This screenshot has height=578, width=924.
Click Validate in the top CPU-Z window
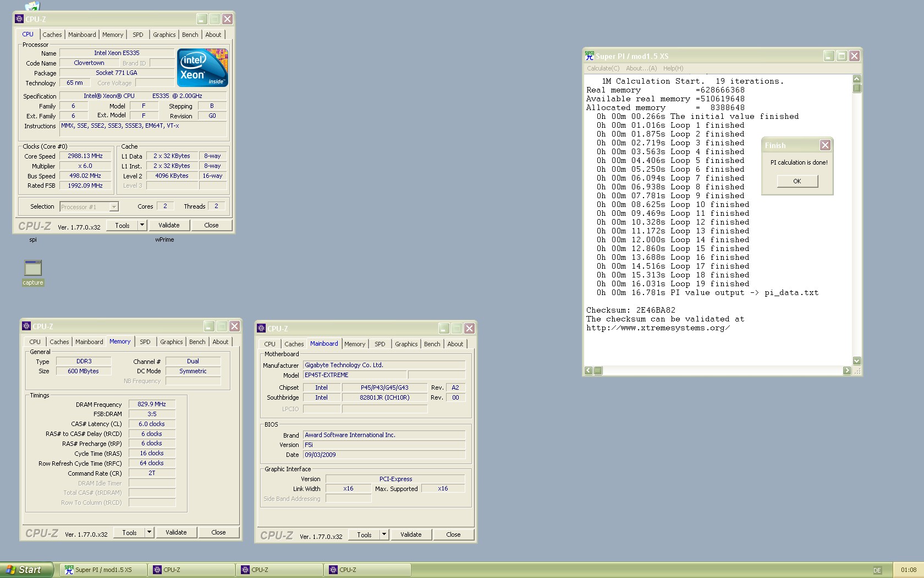click(x=169, y=225)
